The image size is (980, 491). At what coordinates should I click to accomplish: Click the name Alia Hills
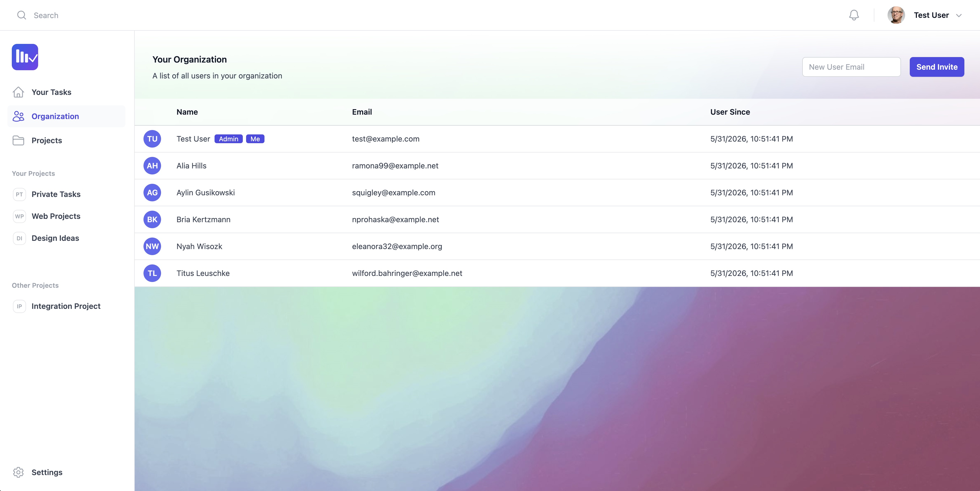[x=191, y=166]
